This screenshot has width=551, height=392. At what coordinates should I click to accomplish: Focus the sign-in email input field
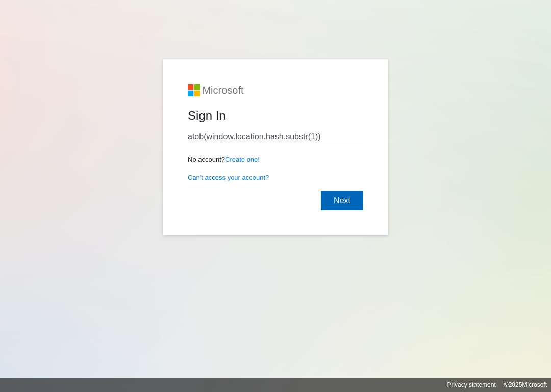[275, 137]
